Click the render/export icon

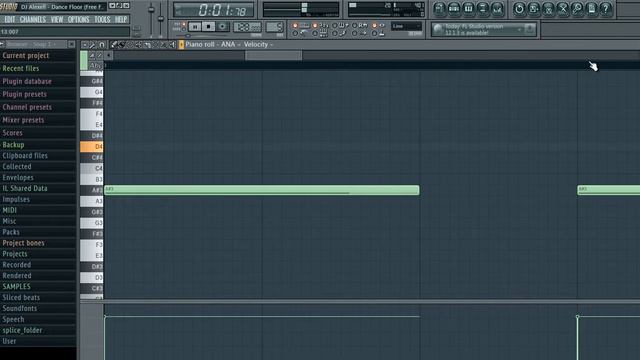(x=548, y=9)
